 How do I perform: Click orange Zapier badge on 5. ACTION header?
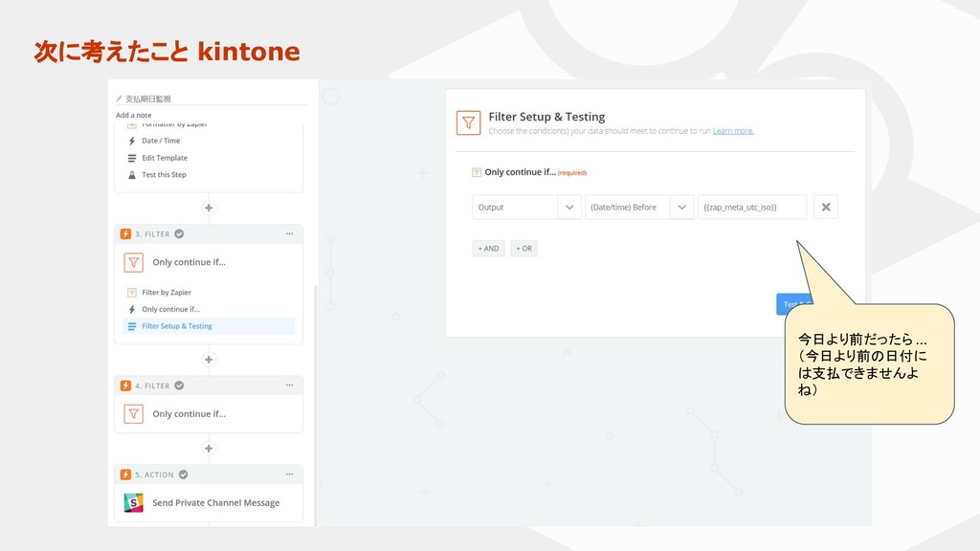pos(125,474)
